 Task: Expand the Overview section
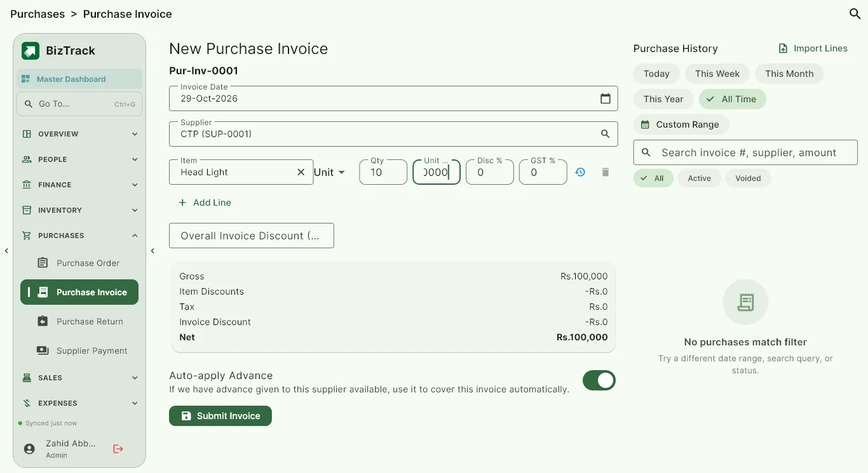click(79, 134)
